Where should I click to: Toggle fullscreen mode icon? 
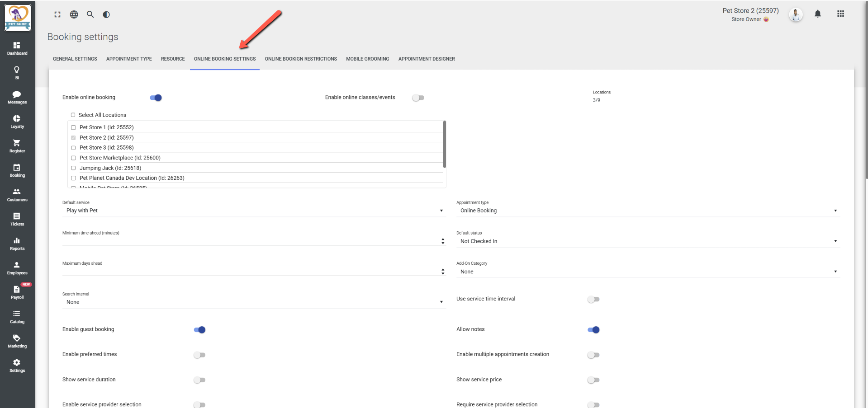point(57,14)
